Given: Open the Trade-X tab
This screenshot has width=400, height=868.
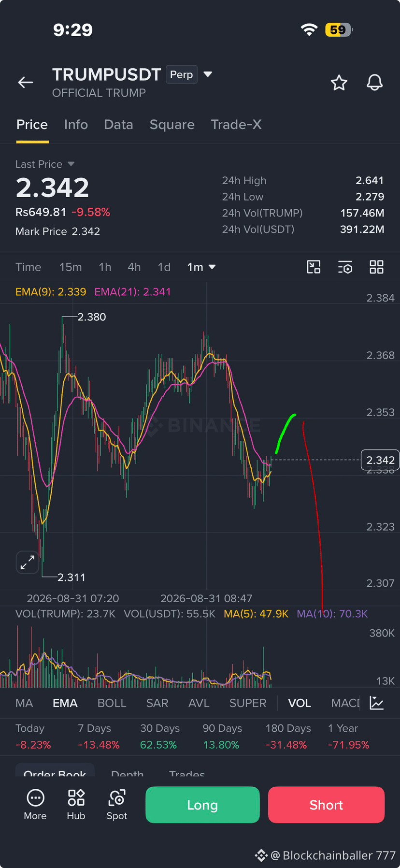Looking at the screenshot, I should [236, 125].
